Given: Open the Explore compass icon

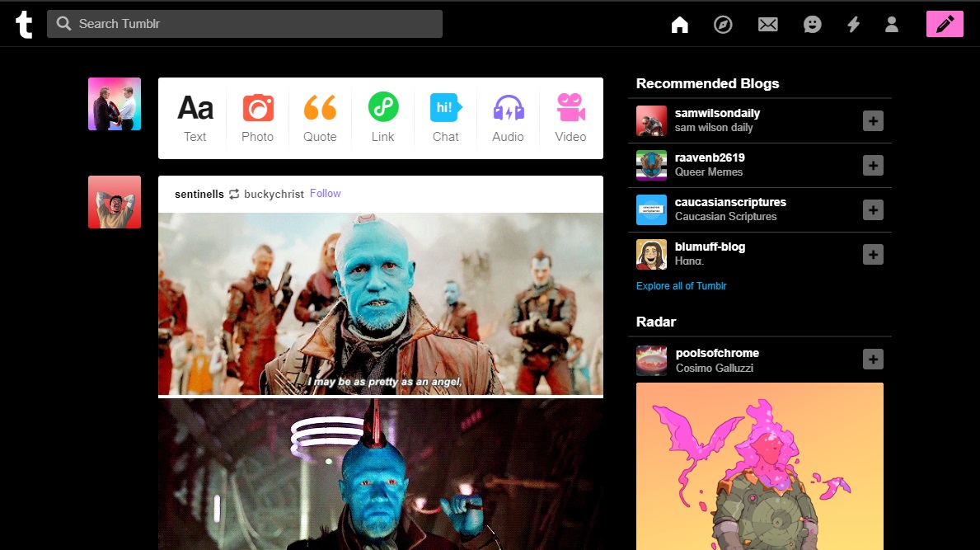Looking at the screenshot, I should click(723, 25).
